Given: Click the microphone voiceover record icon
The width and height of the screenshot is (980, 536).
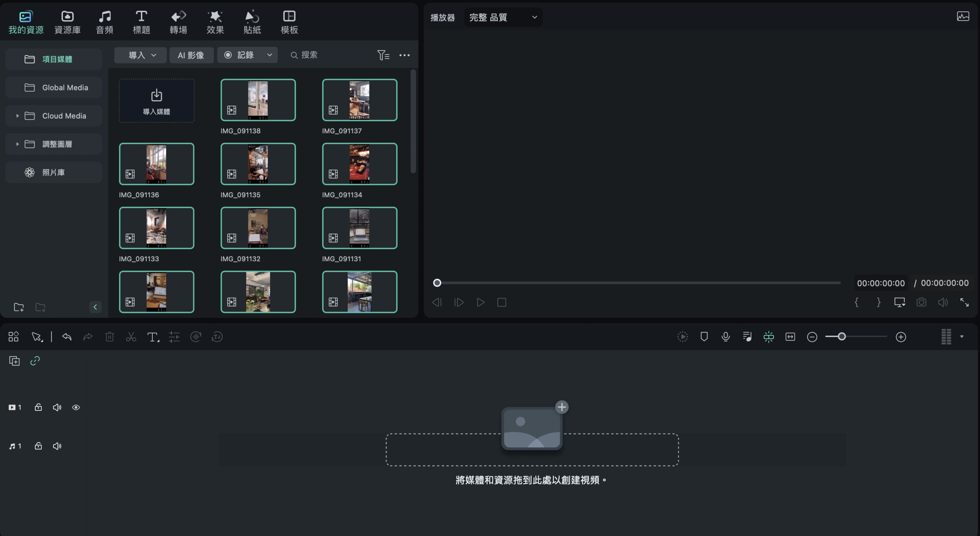Looking at the screenshot, I should [725, 337].
